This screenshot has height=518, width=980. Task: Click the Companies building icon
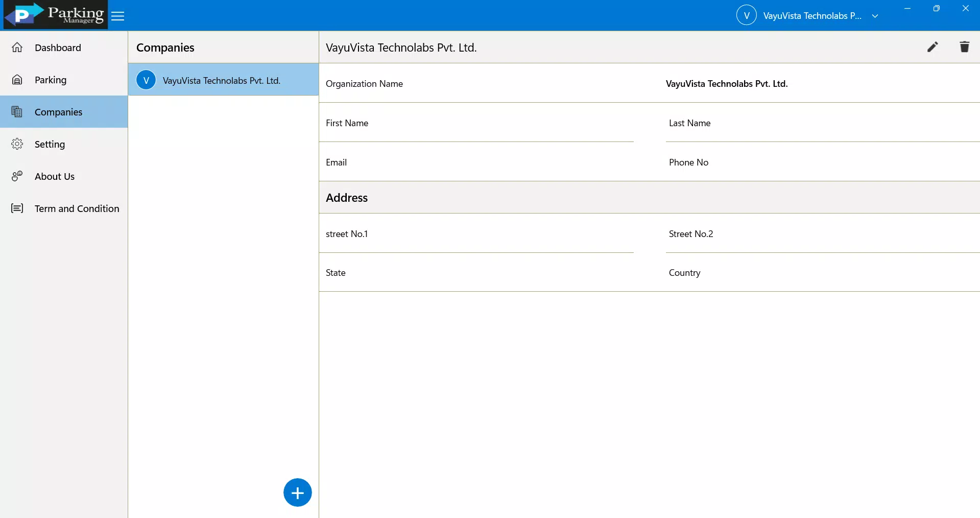[x=17, y=112]
